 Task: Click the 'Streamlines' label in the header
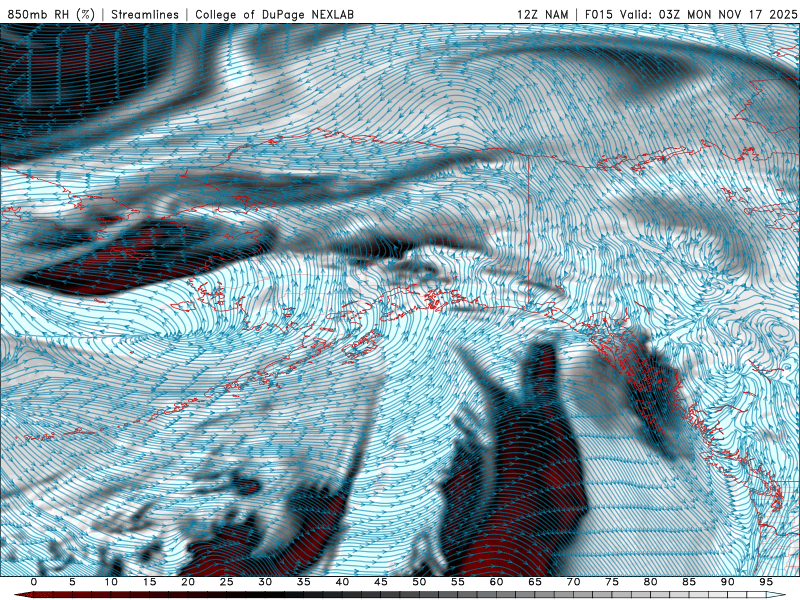(145, 14)
